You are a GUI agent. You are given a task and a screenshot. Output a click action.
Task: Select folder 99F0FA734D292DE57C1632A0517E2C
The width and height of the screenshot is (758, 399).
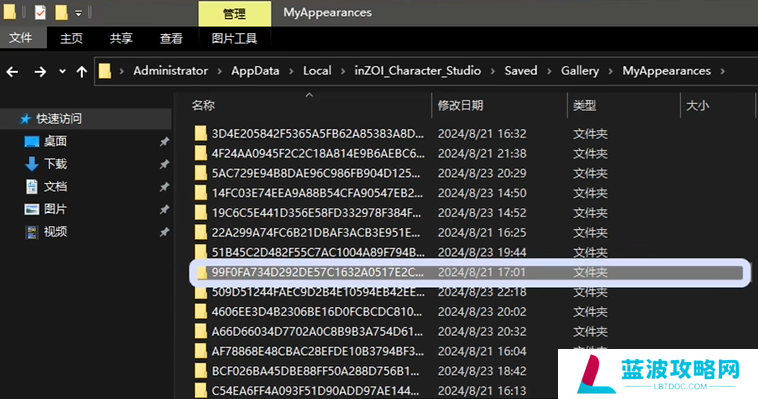point(318,272)
